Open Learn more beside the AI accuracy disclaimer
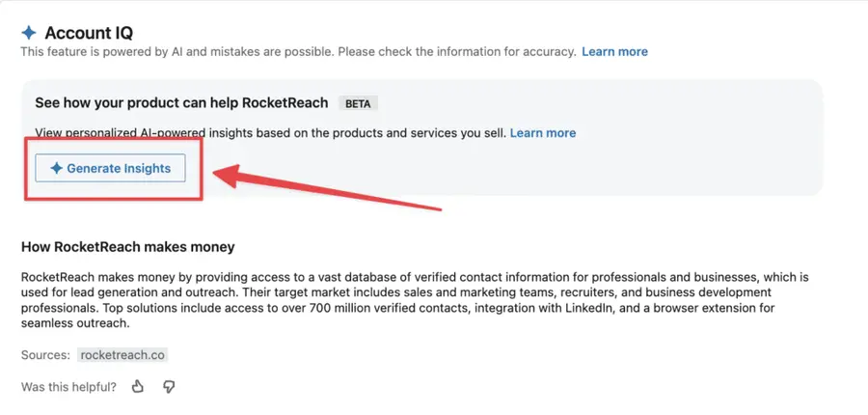868x415 pixels. coord(614,51)
